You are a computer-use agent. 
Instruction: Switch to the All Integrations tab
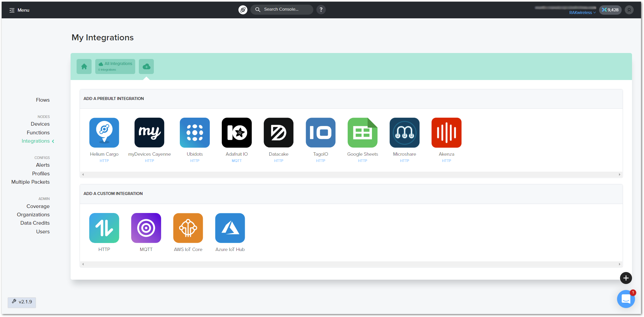115,67
